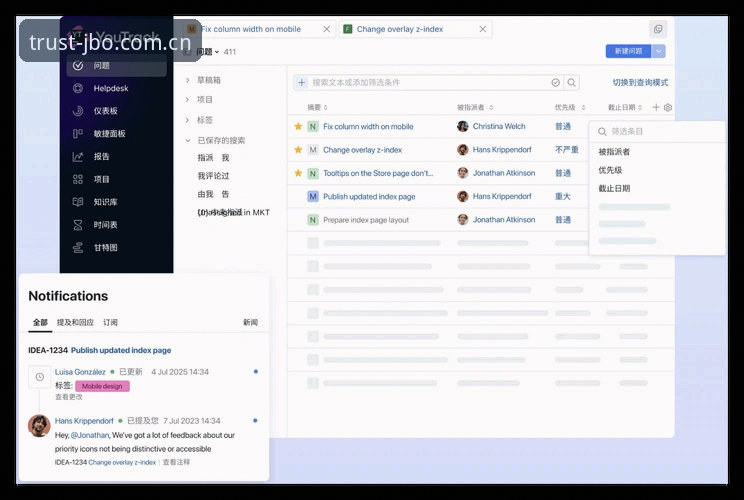The width and height of the screenshot is (744, 500).
Task: Open 知识库 knowledge base book icon
Action: click(78, 202)
